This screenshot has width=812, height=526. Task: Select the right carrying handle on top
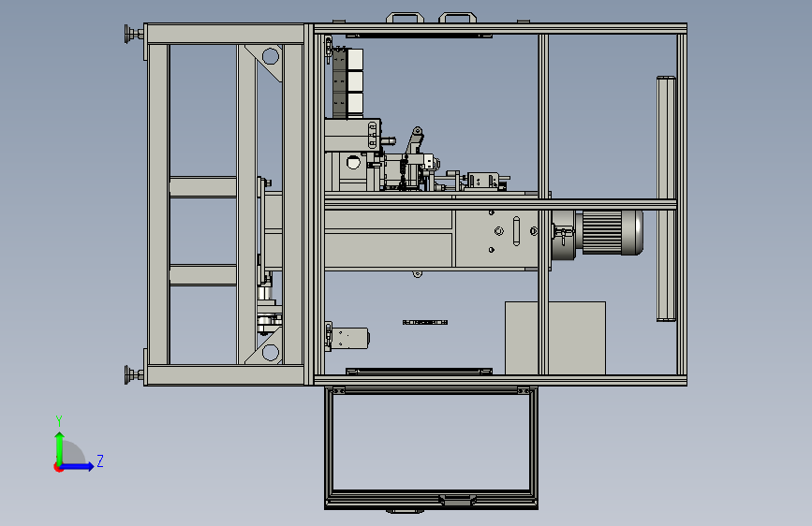click(458, 18)
